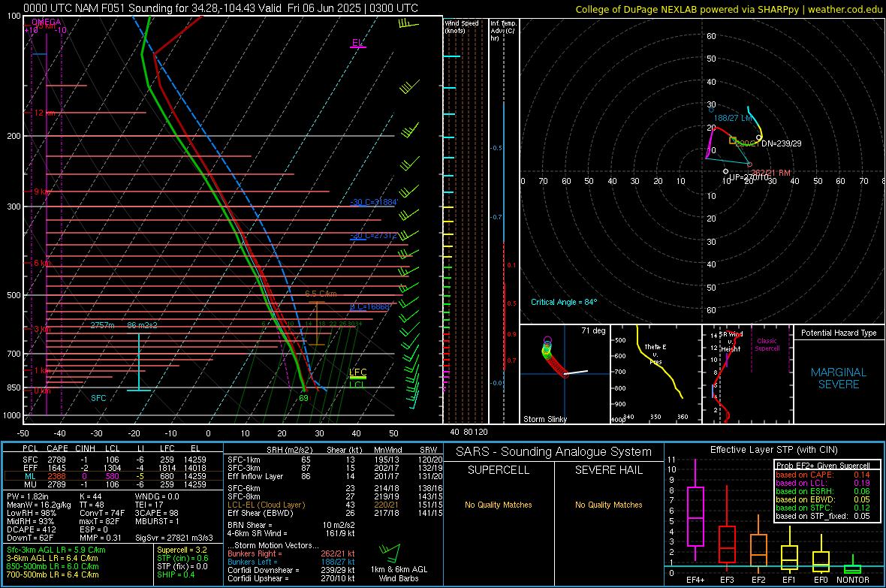The image size is (886, 588).
Task: Click the yellow LFC marker on the skew-T
Action: point(357,373)
